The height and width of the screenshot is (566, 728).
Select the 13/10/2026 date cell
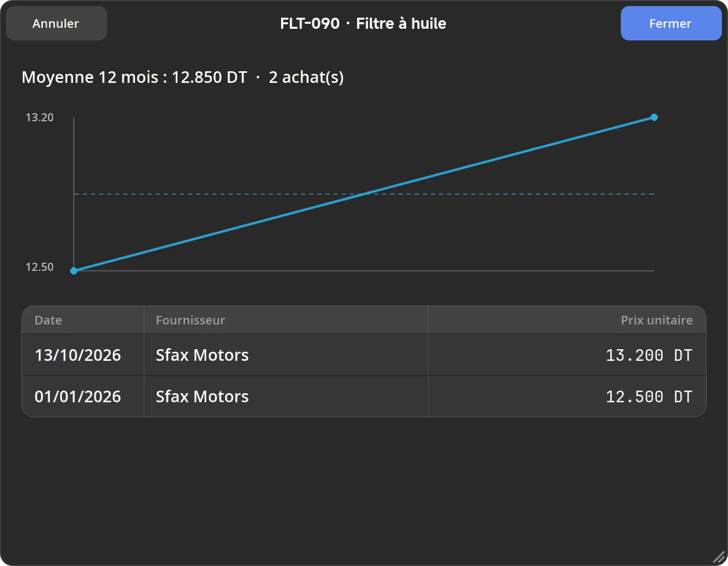(x=78, y=355)
